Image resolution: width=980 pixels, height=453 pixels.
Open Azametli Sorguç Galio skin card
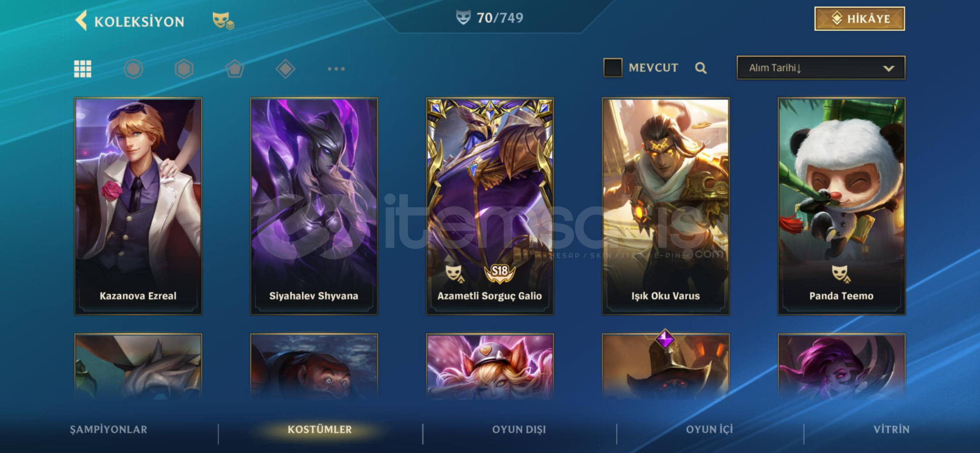[490, 206]
